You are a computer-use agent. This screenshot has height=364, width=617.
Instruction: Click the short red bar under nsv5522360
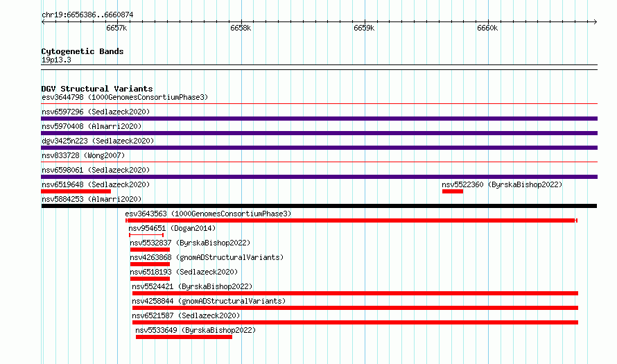click(x=453, y=191)
